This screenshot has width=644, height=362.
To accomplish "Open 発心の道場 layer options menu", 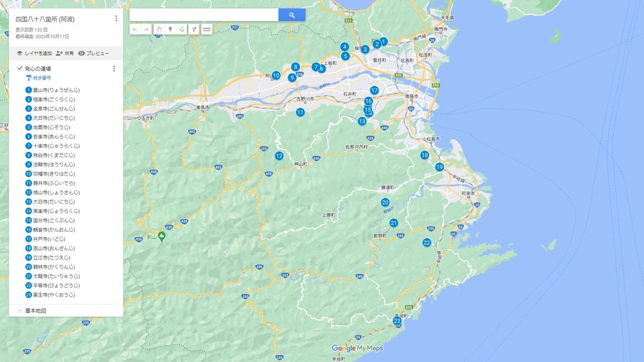I will tap(114, 69).
